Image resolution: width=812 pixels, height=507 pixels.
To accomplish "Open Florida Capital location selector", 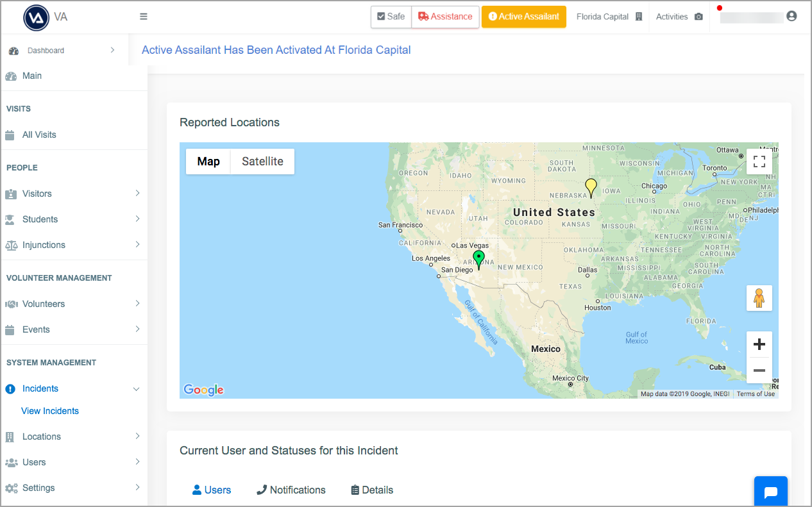I will (x=609, y=17).
